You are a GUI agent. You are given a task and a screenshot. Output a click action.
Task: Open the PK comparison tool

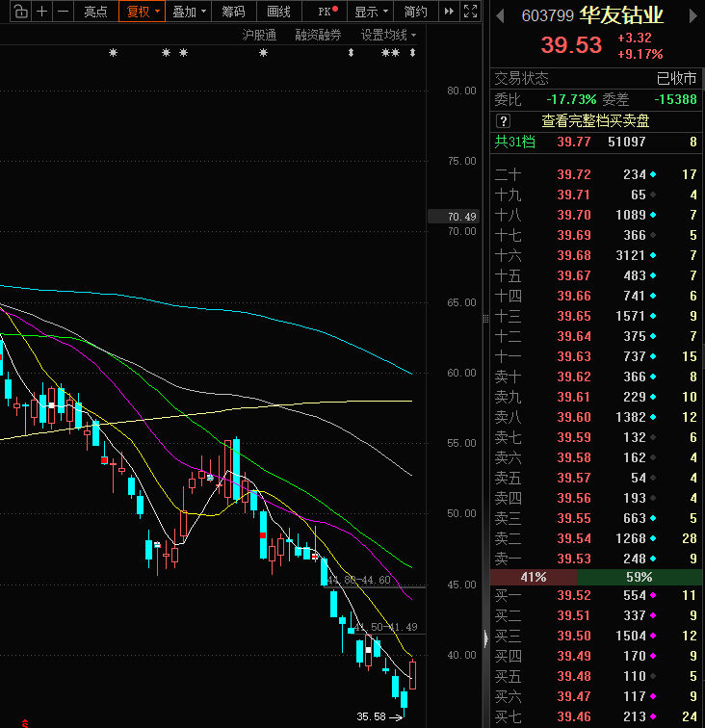(x=325, y=12)
